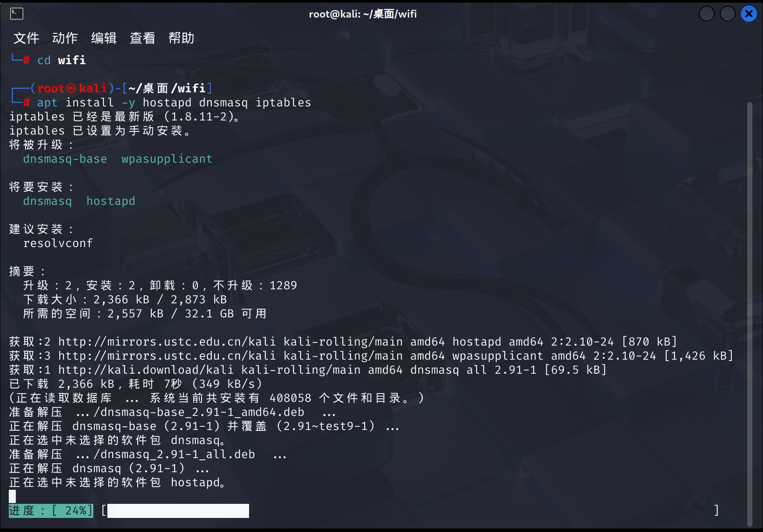Click the wpasupplicant package name
Screen dimensions: 763x532
pyautogui.click(x=167, y=159)
